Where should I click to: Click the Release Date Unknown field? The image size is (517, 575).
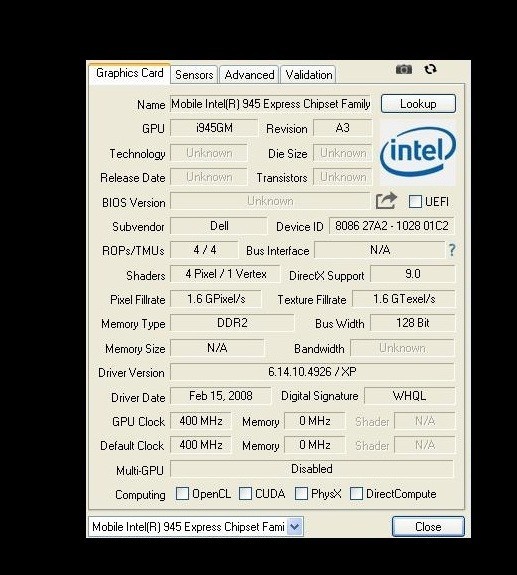pyautogui.click(x=209, y=177)
